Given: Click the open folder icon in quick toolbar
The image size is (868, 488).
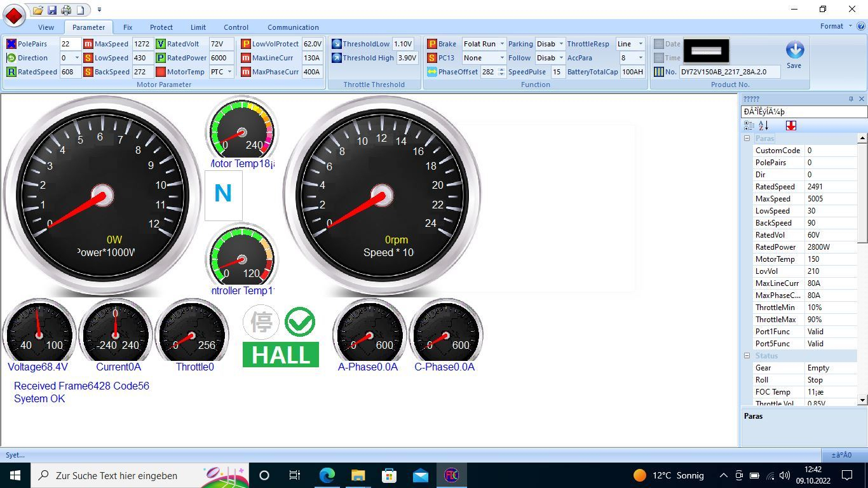Looking at the screenshot, I should (x=38, y=10).
